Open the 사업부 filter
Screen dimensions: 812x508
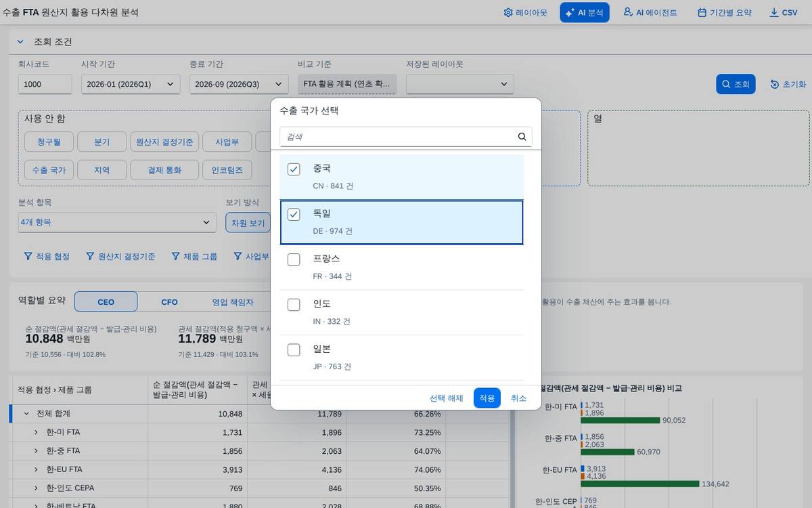(251, 257)
